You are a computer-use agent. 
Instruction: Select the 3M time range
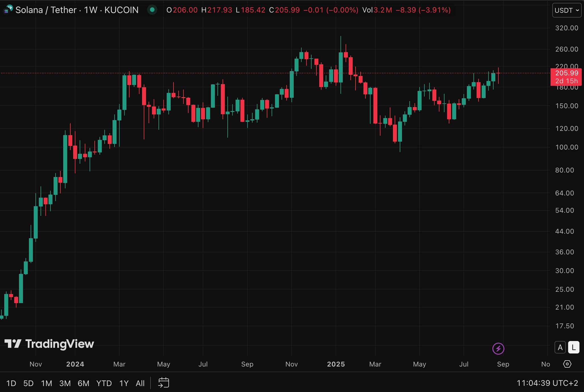coord(65,383)
